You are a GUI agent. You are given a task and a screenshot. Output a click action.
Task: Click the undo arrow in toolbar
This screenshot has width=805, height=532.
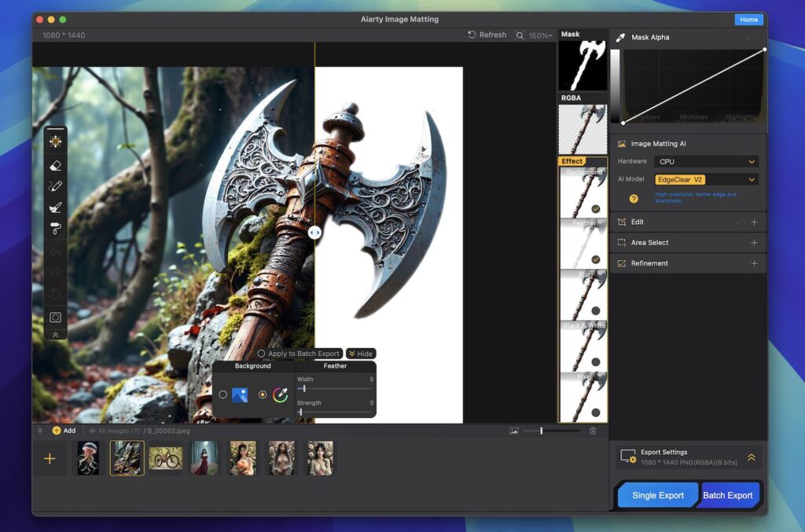click(56, 252)
